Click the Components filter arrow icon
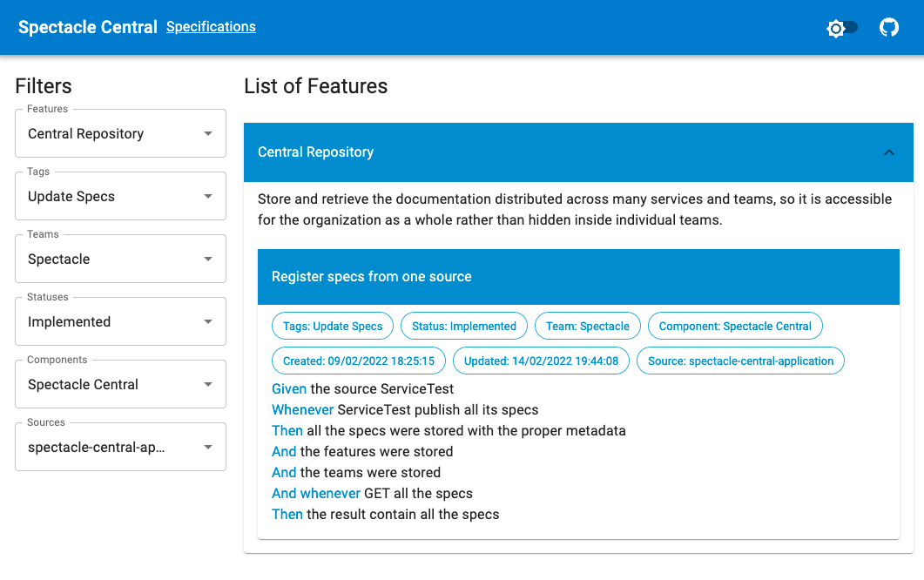Viewport: 924px width, 580px height. [x=208, y=384]
